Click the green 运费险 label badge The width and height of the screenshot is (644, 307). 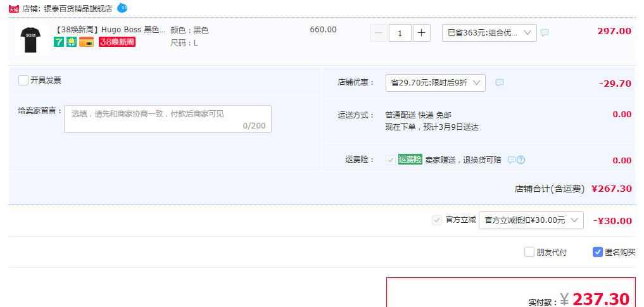pyautogui.click(x=410, y=160)
